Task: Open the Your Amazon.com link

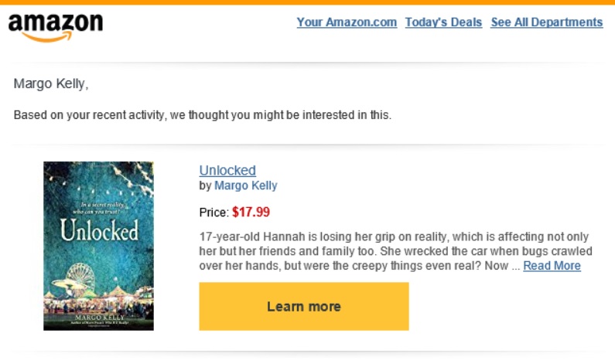Action: point(347,22)
